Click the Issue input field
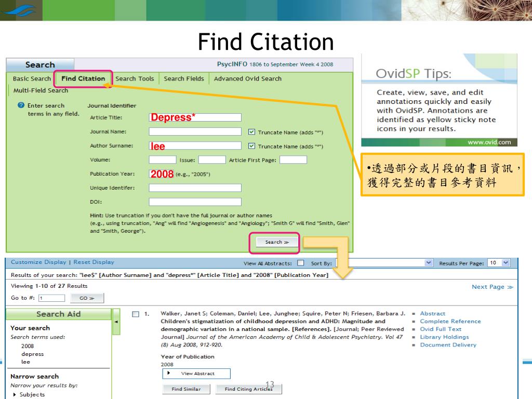 (212, 160)
